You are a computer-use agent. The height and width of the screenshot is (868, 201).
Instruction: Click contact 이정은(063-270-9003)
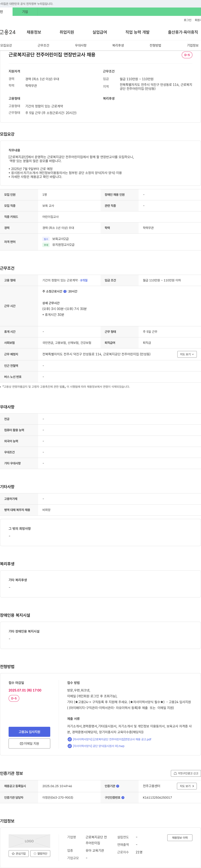[x=58, y=797]
